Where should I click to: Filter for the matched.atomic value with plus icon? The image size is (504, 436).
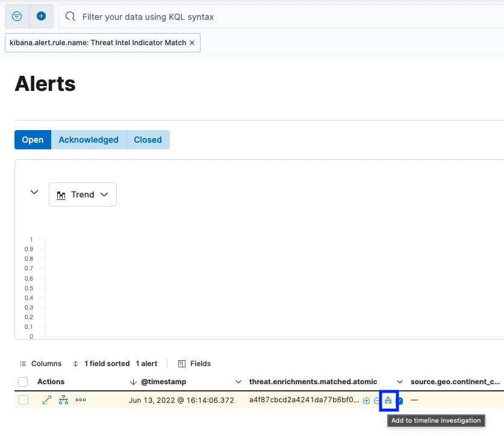tap(366, 400)
